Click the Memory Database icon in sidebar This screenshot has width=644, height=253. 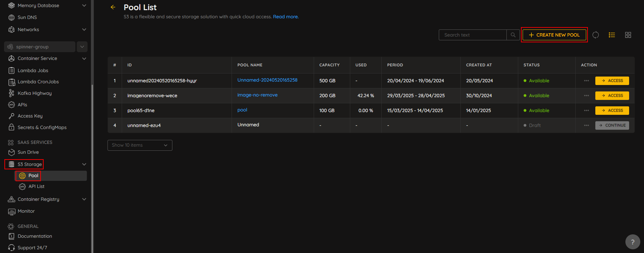11,5
